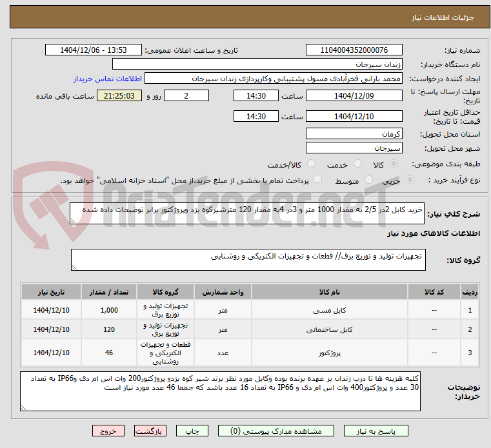The image size is (491, 448).
Task: Click the جزئیات اطلاعات نیاز header title
Action: coord(443,17)
